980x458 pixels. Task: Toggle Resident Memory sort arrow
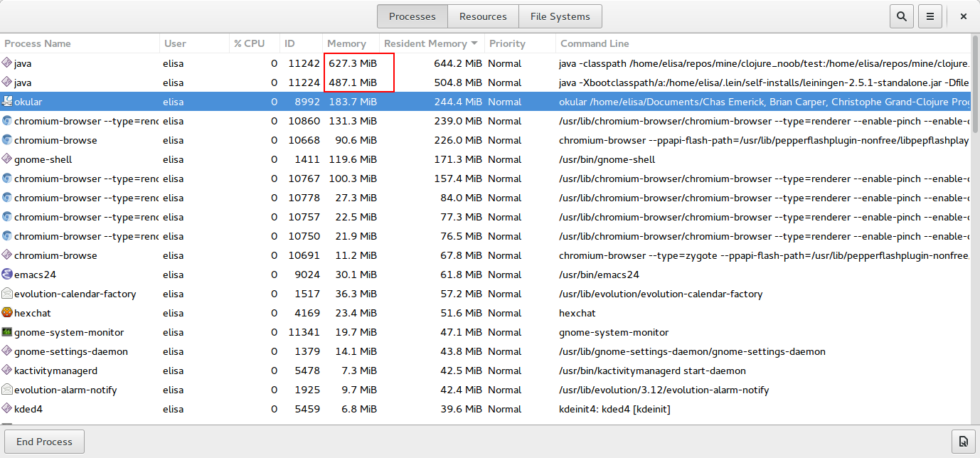pos(474,43)
